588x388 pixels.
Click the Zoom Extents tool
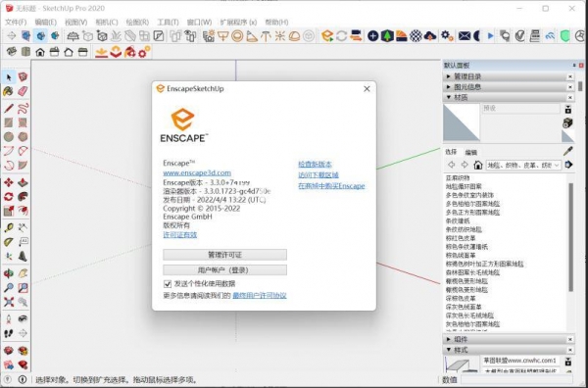[x=8, y=302]
